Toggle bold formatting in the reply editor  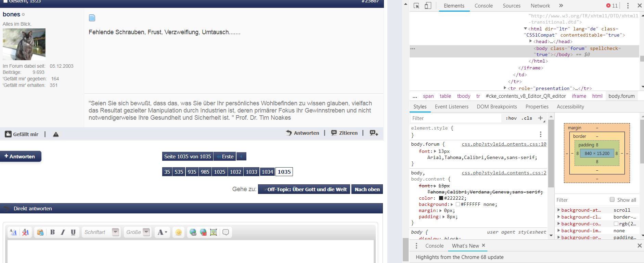52,232
